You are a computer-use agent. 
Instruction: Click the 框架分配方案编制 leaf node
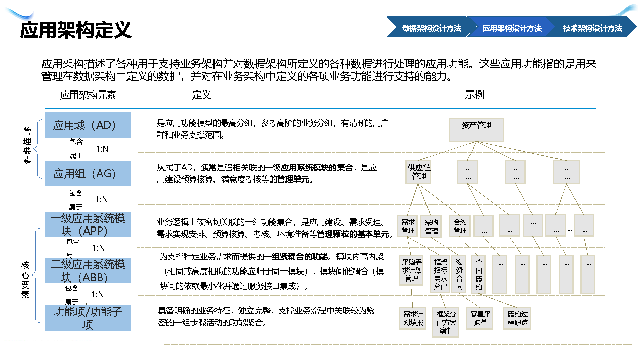445,322
